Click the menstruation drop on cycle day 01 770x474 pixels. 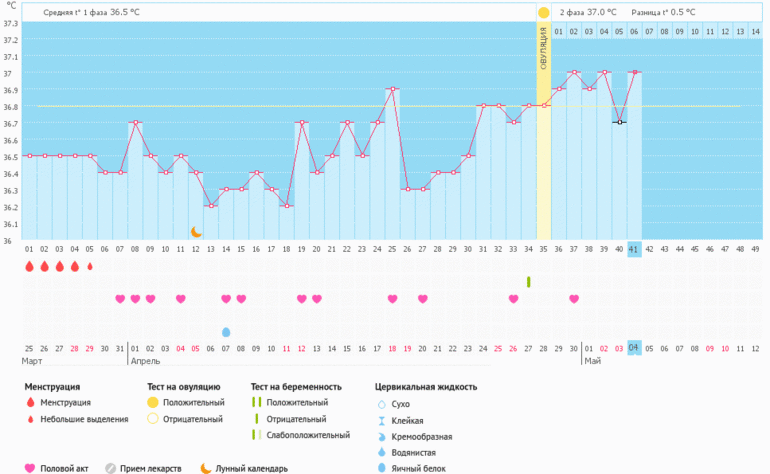pos(29,267)
